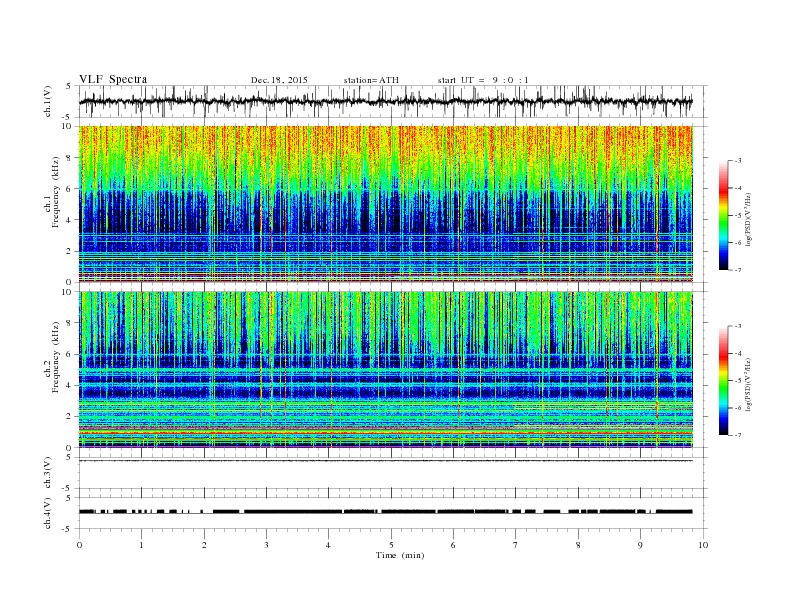Viewport: 792px width, 612px height.
Task: Click the ch.4 black pulse trace
Action: point(385,512)
